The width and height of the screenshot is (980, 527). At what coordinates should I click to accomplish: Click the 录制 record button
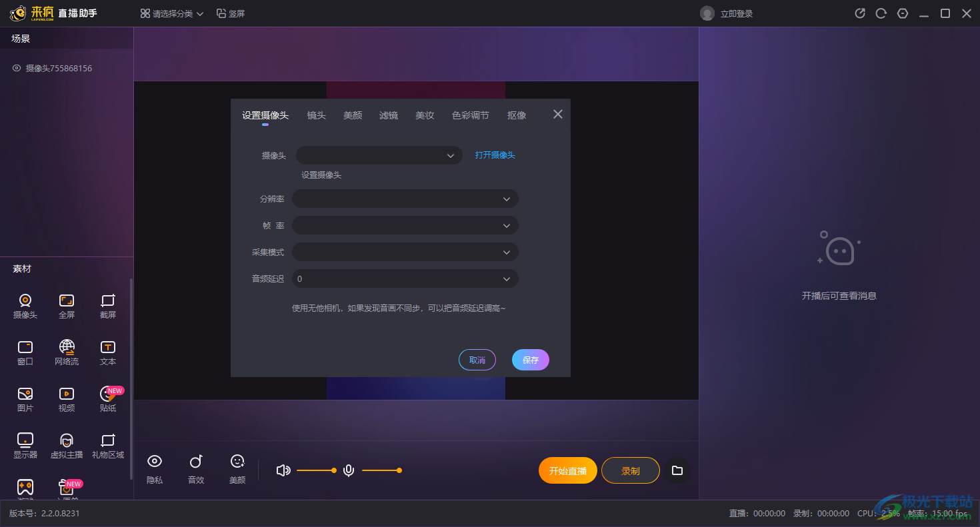coord(631,470)
